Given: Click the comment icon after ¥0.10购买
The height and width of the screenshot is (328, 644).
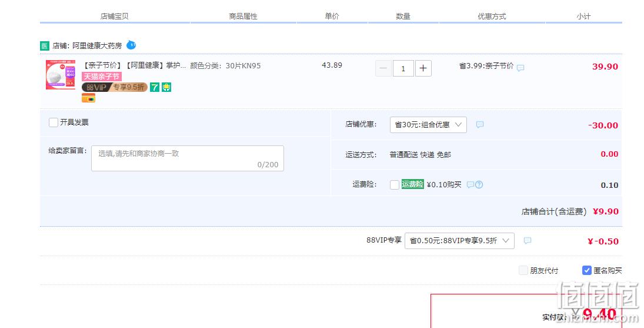Looking at the screenshot, I should (471, 184).
